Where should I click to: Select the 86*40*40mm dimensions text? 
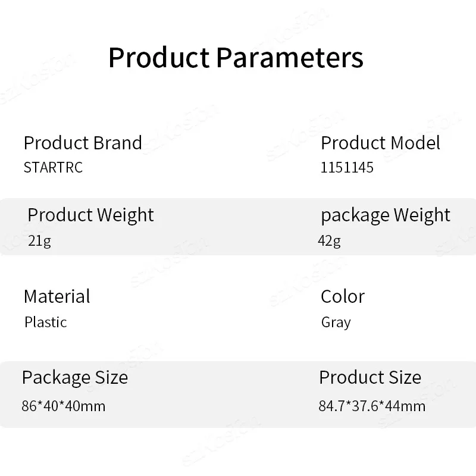pyautogui.click(x=63, y=406)
